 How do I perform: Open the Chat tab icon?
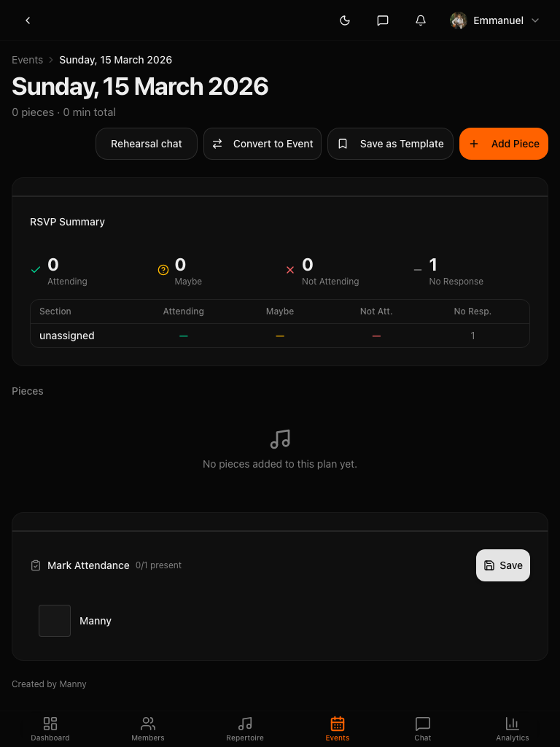click(x=423, y=728)
